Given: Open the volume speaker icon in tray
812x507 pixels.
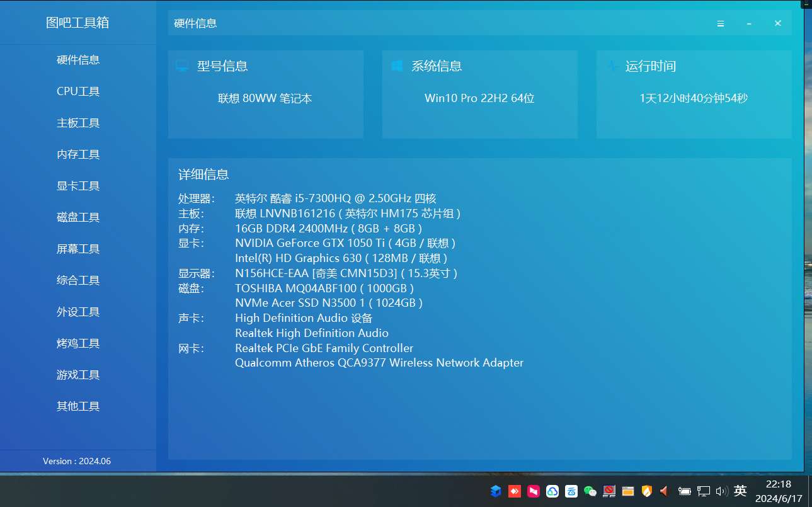Looking at the screenshot, I should [x=722, y=491].
